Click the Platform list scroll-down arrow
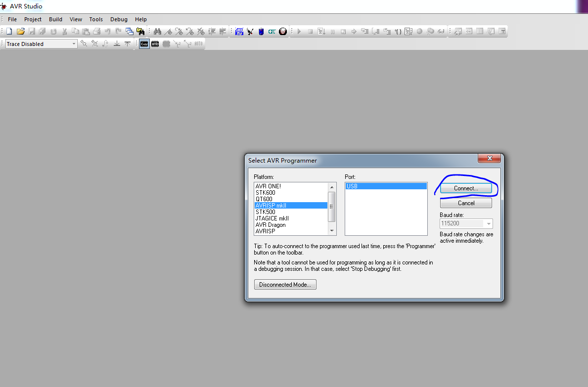Screen dimensions: 588x387 coord(331,231)
